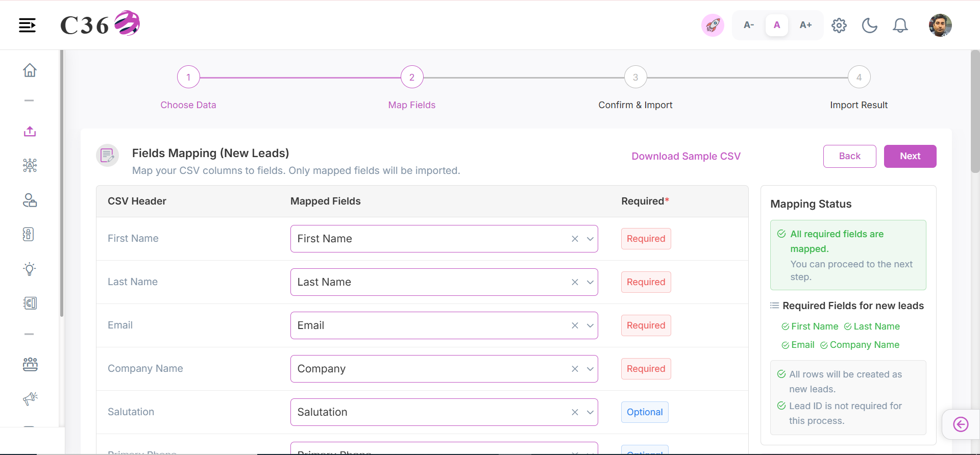
Task: Expand the Last Name mapping dropdown
Action: [x=590, y=282]
